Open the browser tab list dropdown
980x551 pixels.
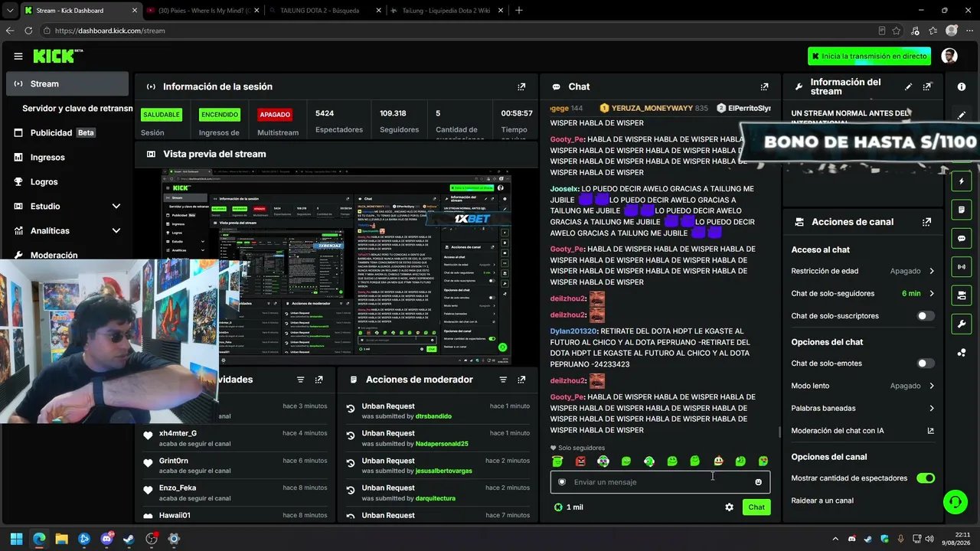coord(9,11)
